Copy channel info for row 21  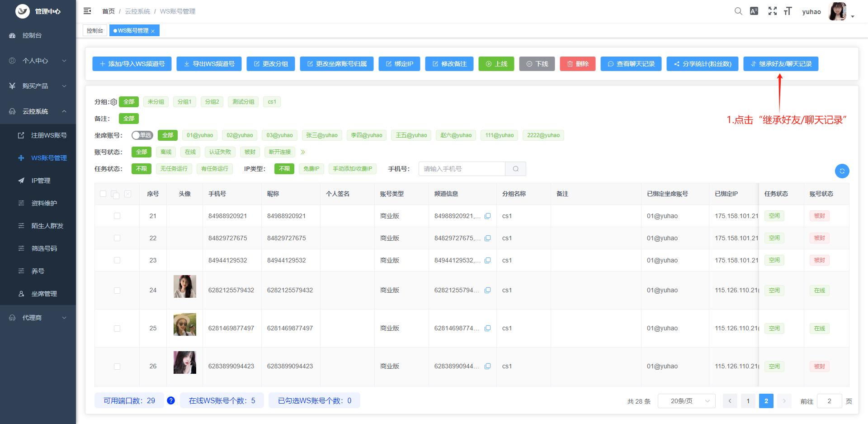pyautogui.click(x=487, y=216)
